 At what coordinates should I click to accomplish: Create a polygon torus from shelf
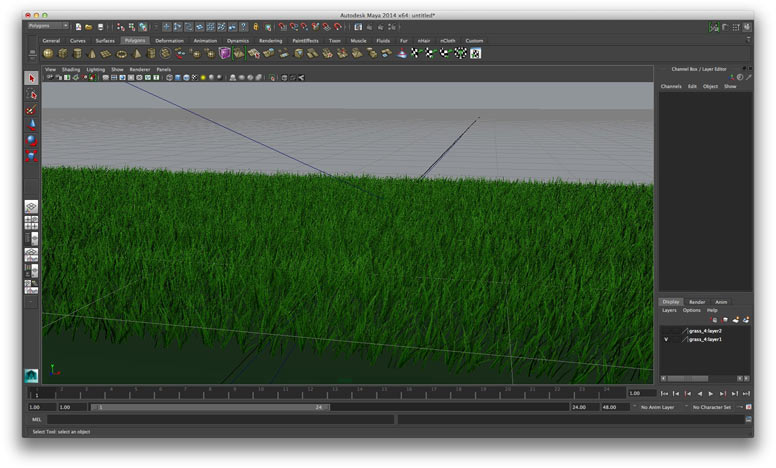pos(123,53)
